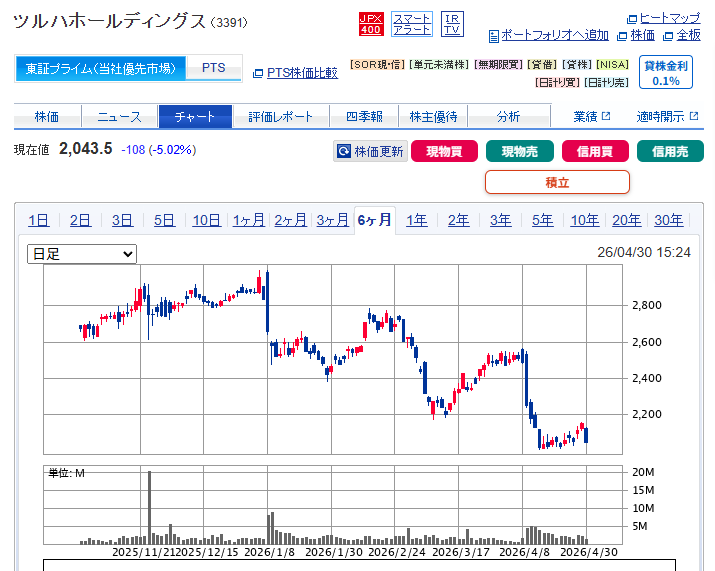Open the PTS株価比較 popup link
715x571 pixels.
301,73
